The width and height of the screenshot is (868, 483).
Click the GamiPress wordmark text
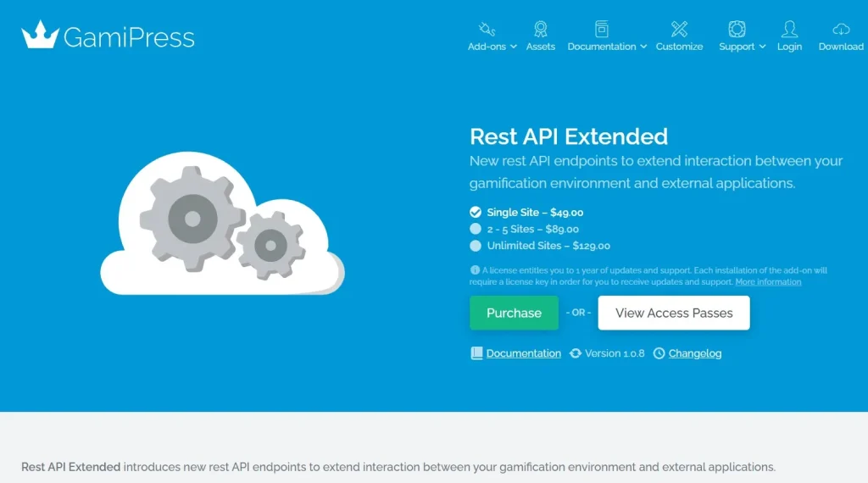129,37
